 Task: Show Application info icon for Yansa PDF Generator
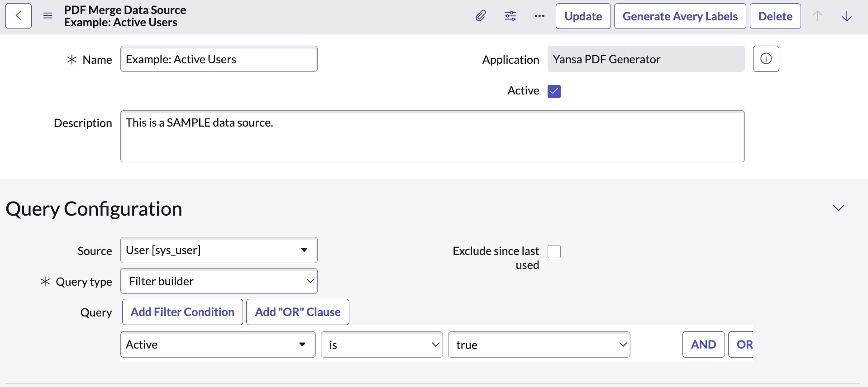click(766, 59)
